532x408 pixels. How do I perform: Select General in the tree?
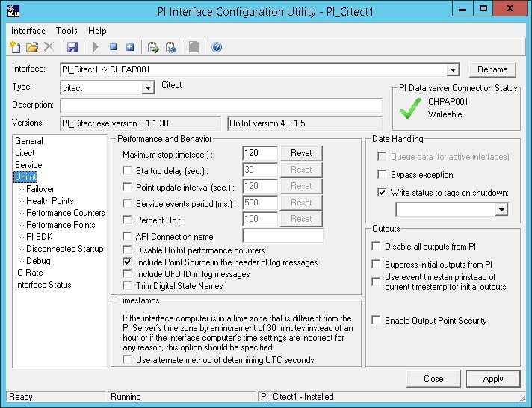(29, 141)
